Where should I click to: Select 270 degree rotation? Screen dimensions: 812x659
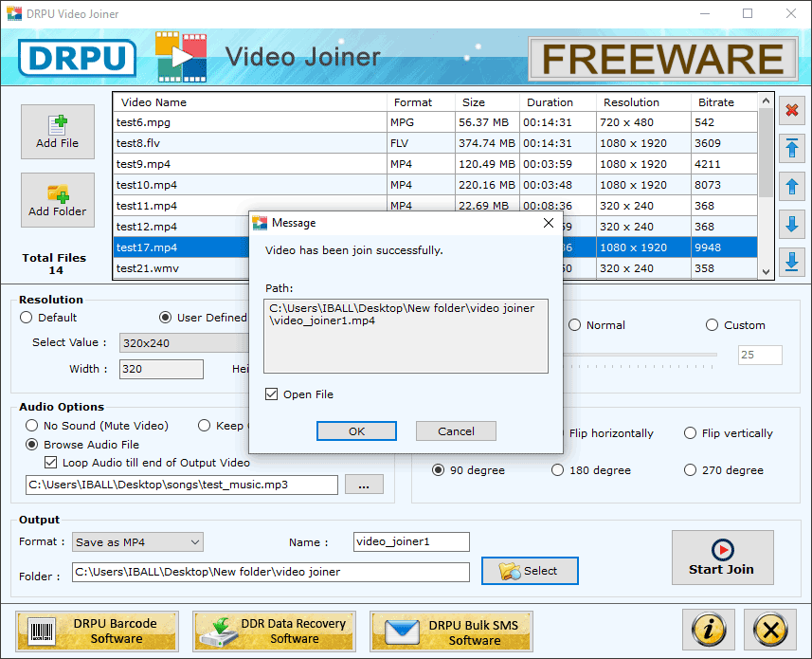724,470
